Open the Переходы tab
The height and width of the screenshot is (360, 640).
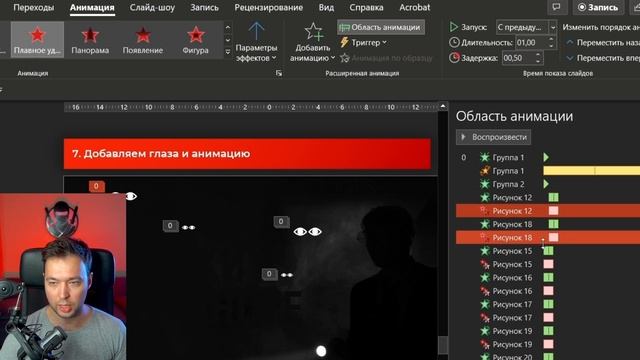point(33,7)
